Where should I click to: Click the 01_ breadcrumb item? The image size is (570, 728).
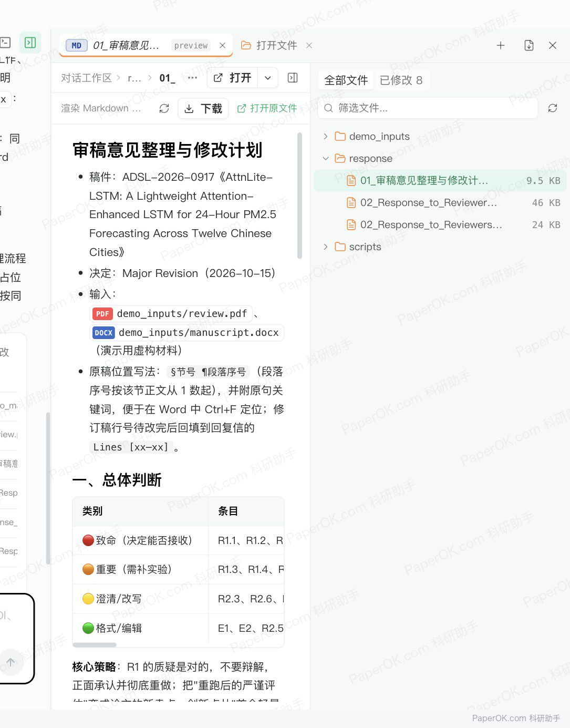(x=167, y=78)
